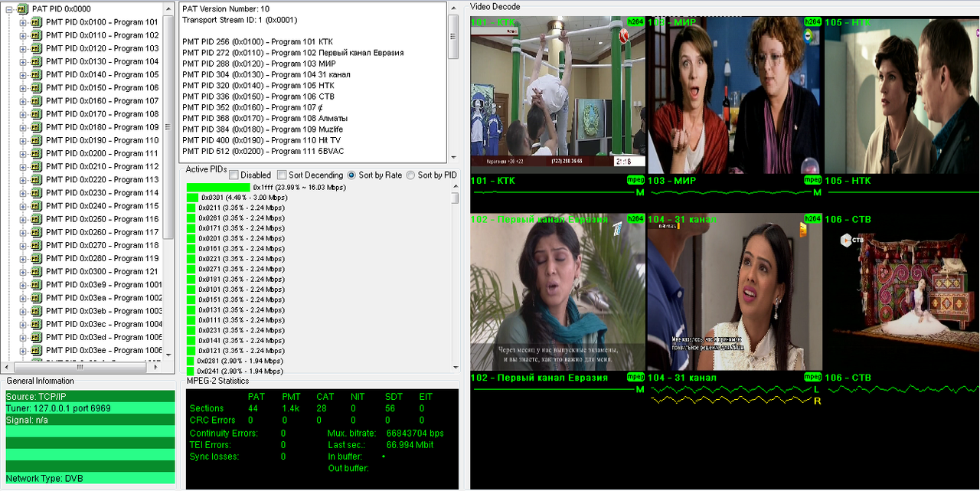The height and width of the screenshot is (491, 980).
Task: Click the PSI icon for Program 109 row
Action: pyautogui.click(x=36, y=127)
